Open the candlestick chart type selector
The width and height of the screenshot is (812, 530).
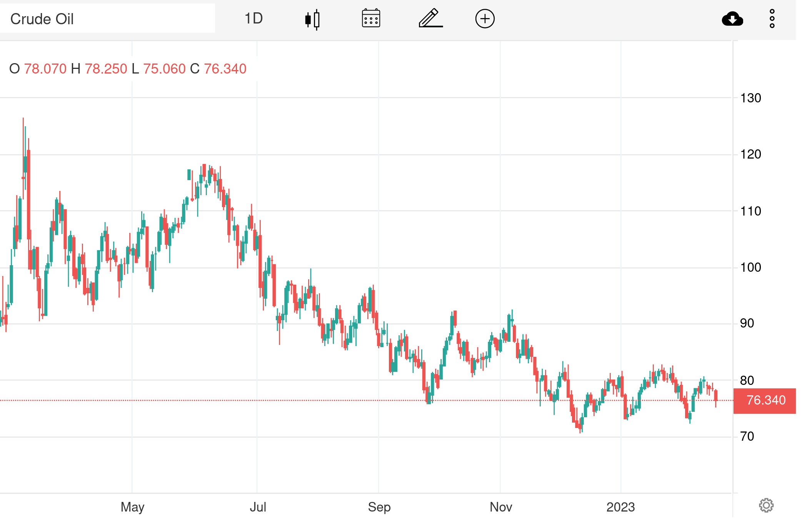click(312, 19)
